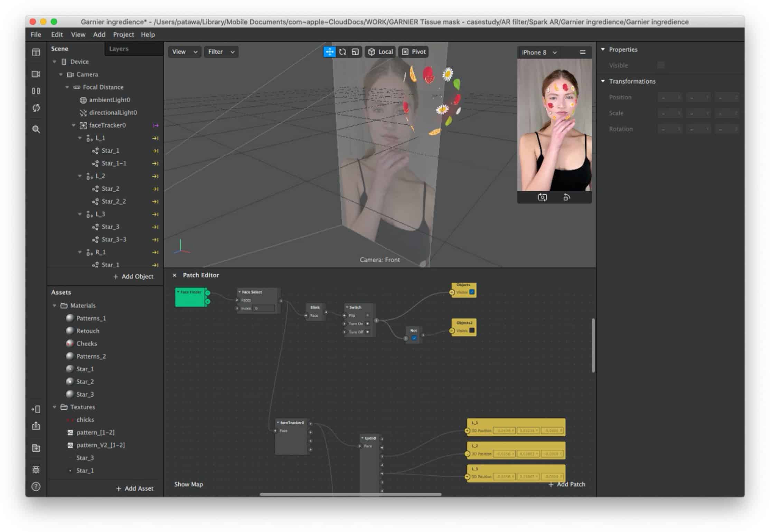Collapse the Device tree node
Viewport: 770px width, 532px height.
coord(54,62)
